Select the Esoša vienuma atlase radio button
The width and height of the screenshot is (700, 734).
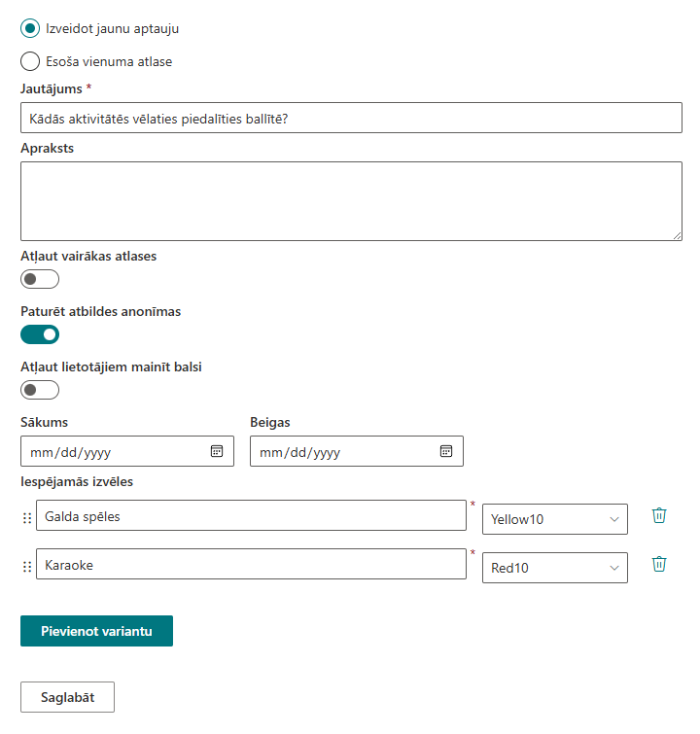click(30, 61)
